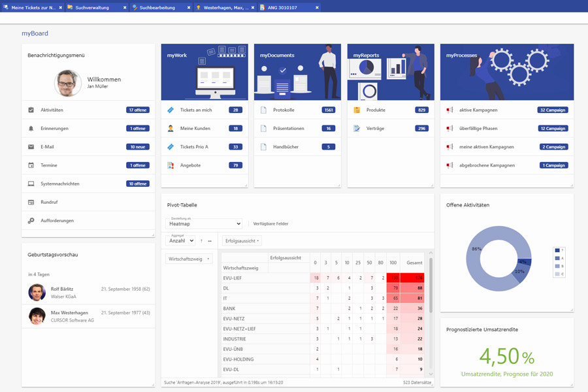The width and height of the screenshot is (588, 392).
Task: Expand the Anzahl aggregate dropdown
Action: pyautogui.click(x=180, y=241)
